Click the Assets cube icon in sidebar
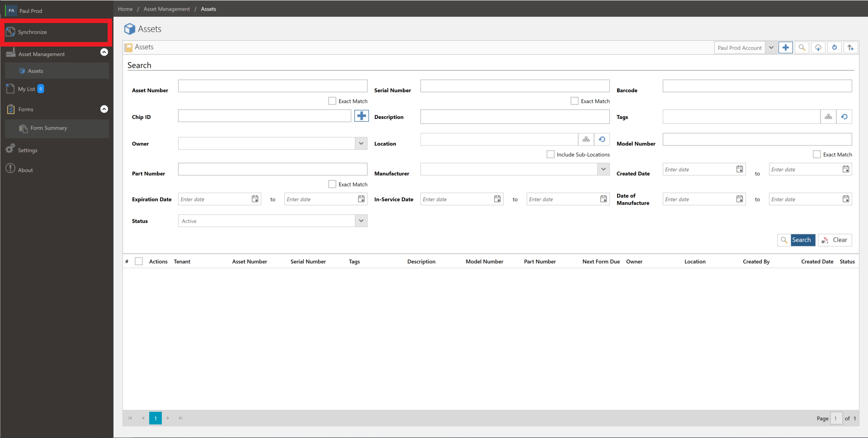This screenshot has height=438, width=868. 22,71
